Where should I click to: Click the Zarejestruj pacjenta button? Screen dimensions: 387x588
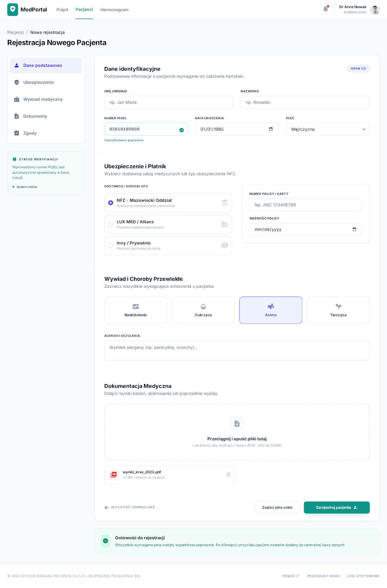tap(337, 508)
